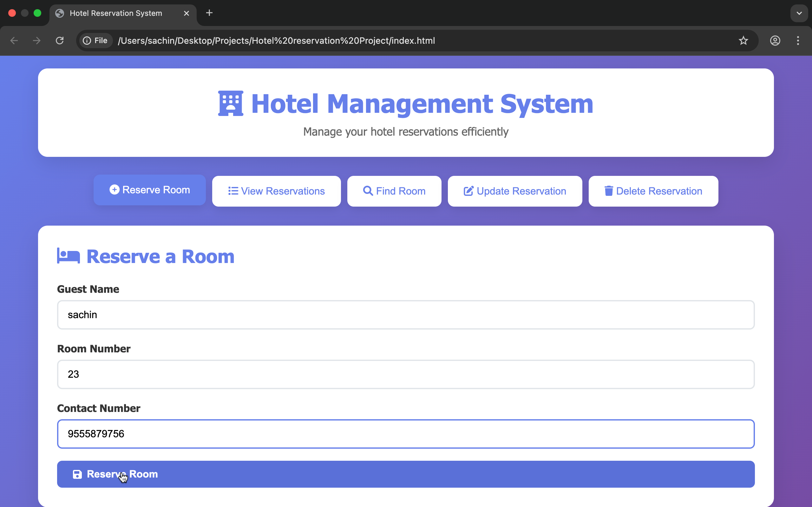Focus the Guest Name input field
812x507 pixels.
pos(406,315)
